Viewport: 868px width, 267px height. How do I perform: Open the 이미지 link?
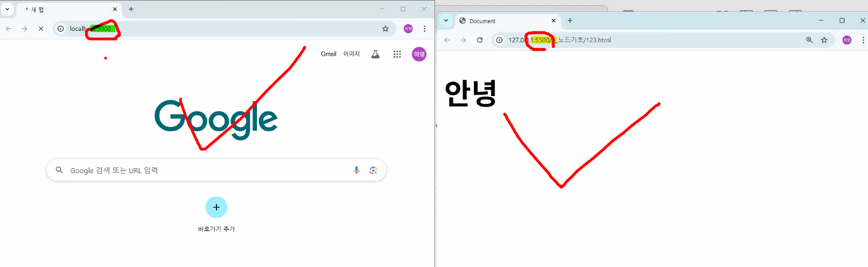[x=351, y=54]
